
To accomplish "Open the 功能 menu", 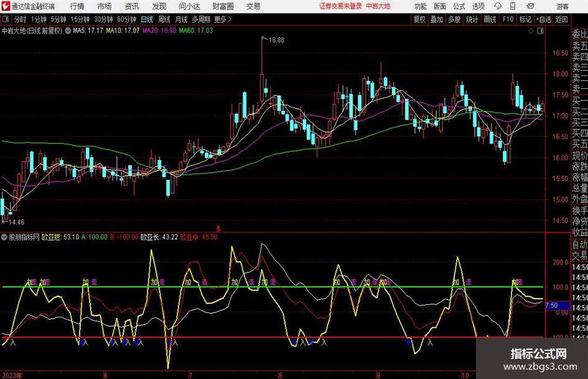I will tap(421, 6).
